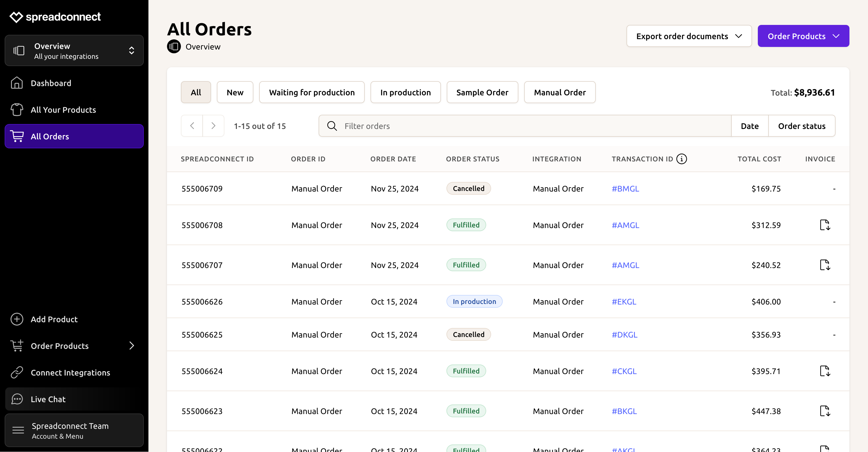Image resolution: width=868 pixels, height=452 pixels.
Task: Open #AMGL link for order 555006707
Action: coord(625,265)
